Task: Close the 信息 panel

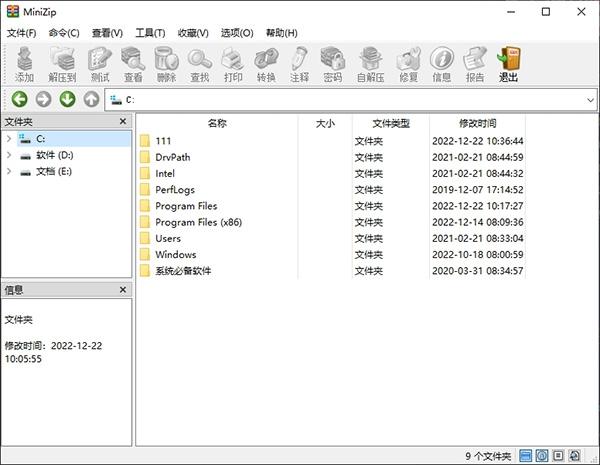Action: click(123, 290)
